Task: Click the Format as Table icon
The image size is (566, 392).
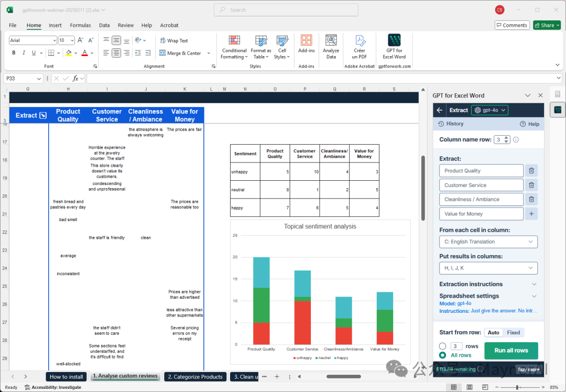Action: (260, 47)
